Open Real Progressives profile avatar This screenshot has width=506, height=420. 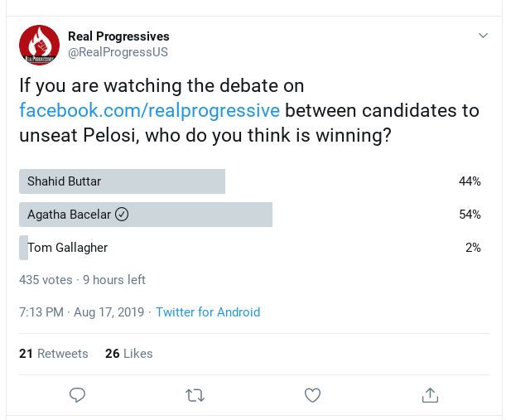40,45
